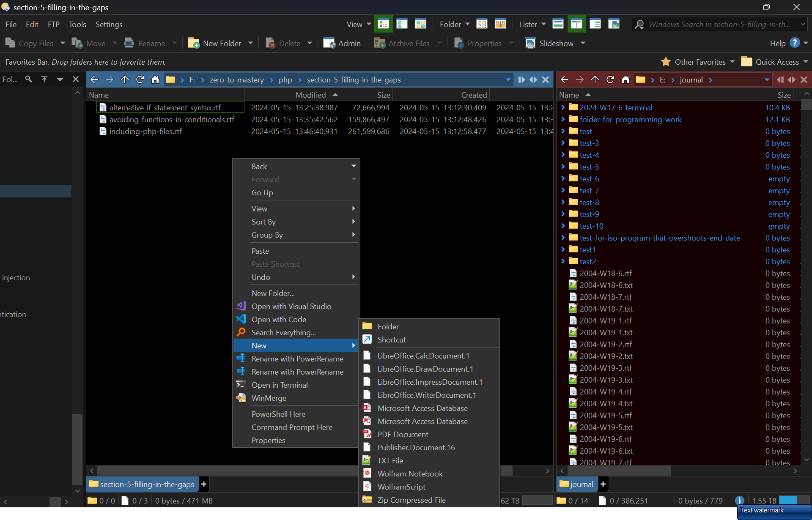
Task: Create new Zip Compressed File
Action: click(x=429, y=500)
